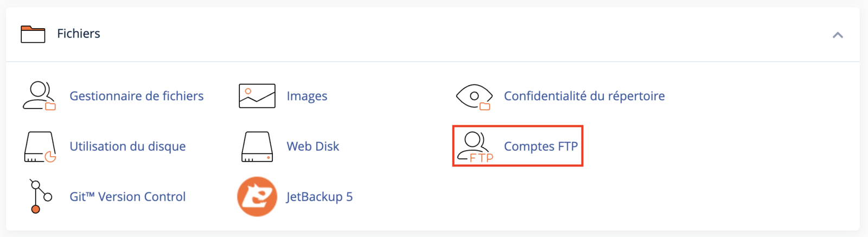Open the Utilisation du disque drive icon
Viewport: 868px width, 237px height.
point(40,146)
